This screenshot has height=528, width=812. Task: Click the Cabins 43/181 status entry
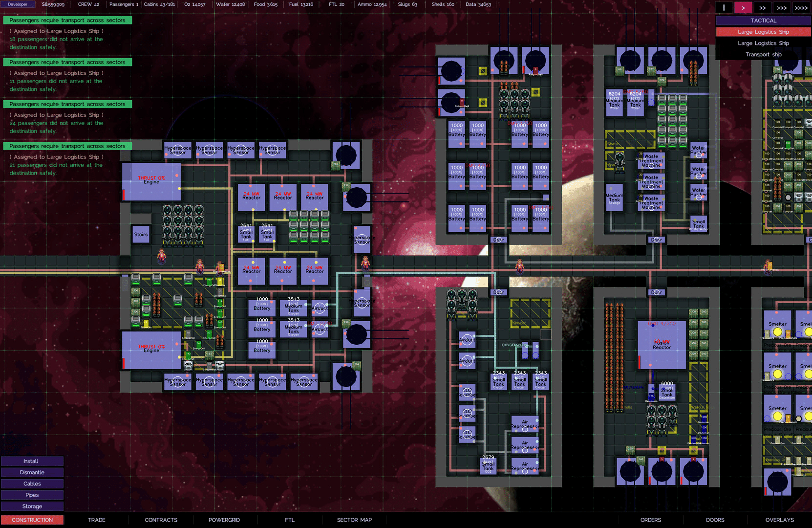(159, 4)
